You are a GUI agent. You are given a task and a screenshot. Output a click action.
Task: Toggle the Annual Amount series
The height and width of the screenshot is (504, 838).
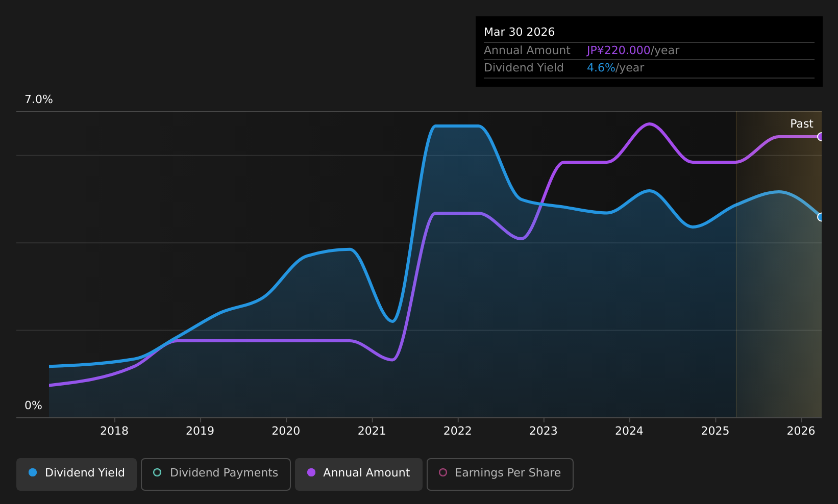click(358, 474)
